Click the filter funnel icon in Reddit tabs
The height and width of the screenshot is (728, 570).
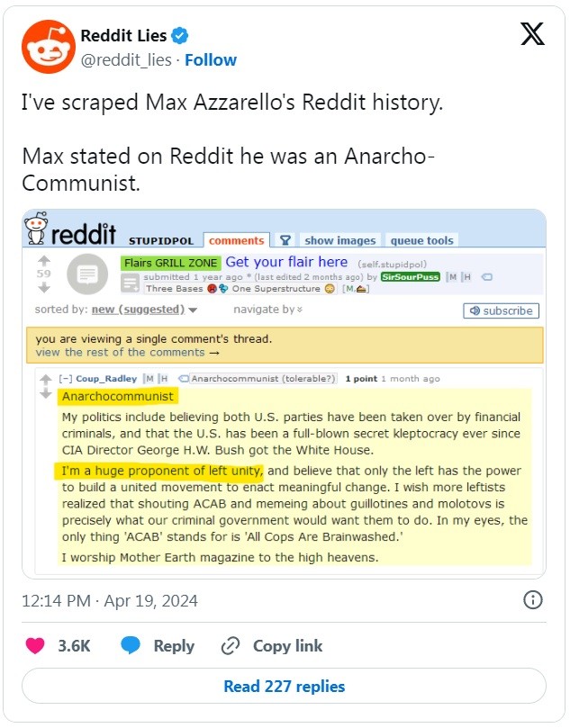point(285,240)
